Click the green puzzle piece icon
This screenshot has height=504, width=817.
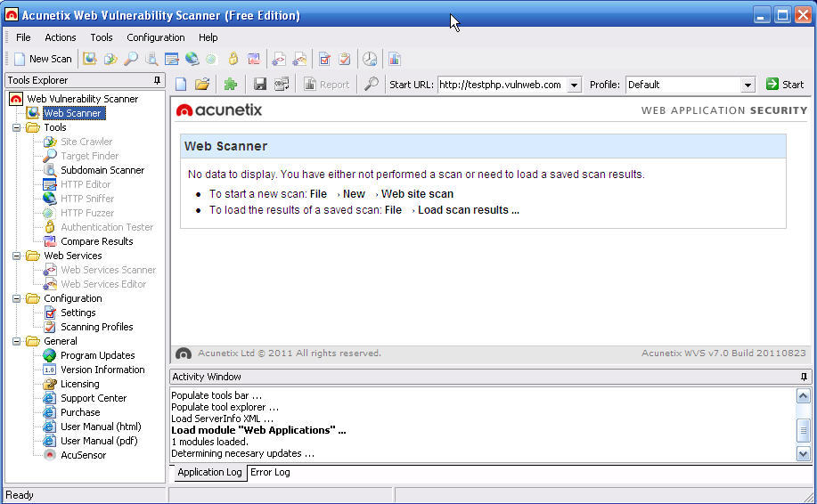point(230,84)
